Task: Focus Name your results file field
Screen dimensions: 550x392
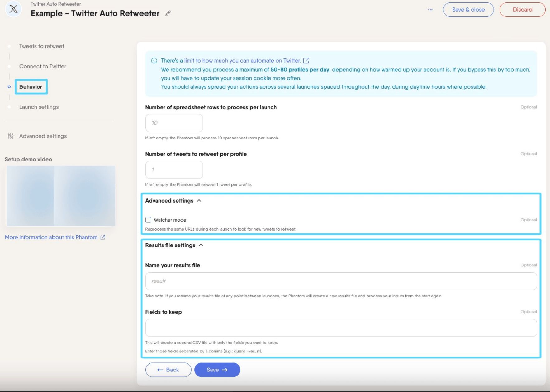Action: pyautogui.click(x=341, y=281)
